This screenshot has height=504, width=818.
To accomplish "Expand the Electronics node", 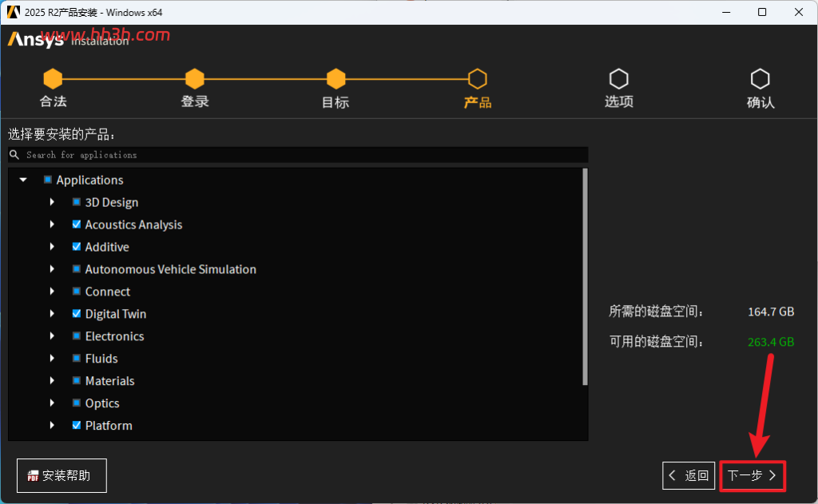I will [52, 336].
